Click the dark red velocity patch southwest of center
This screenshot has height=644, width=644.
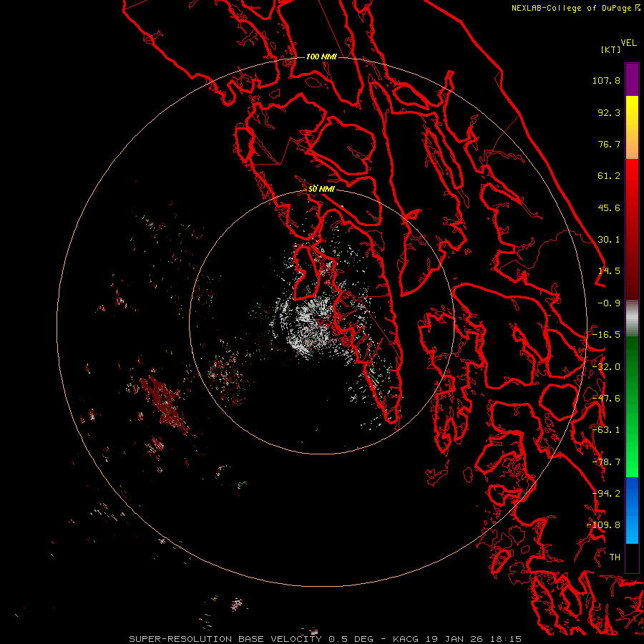[x=165, y=402]
